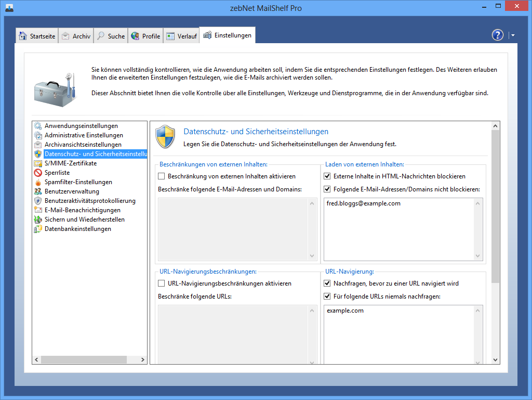Click the Archivansichtseinstellungen envelope icon
Image resolution: width=532 pixels, height=400 pixels.
click(x=38, y=145)
